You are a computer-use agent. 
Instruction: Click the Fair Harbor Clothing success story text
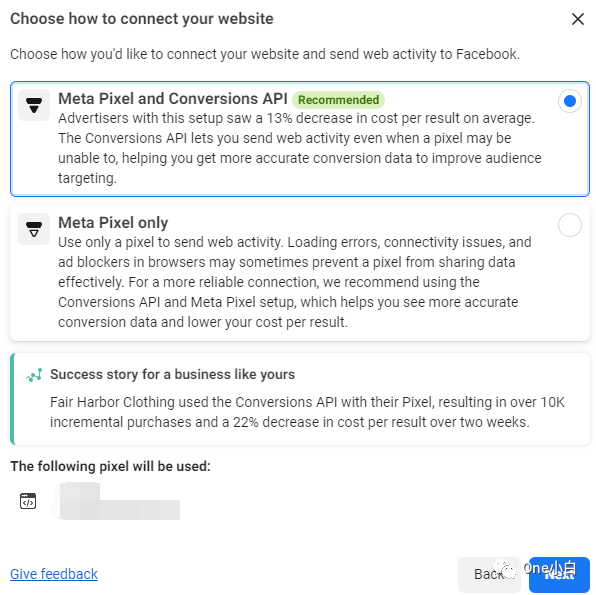[307, 412]
